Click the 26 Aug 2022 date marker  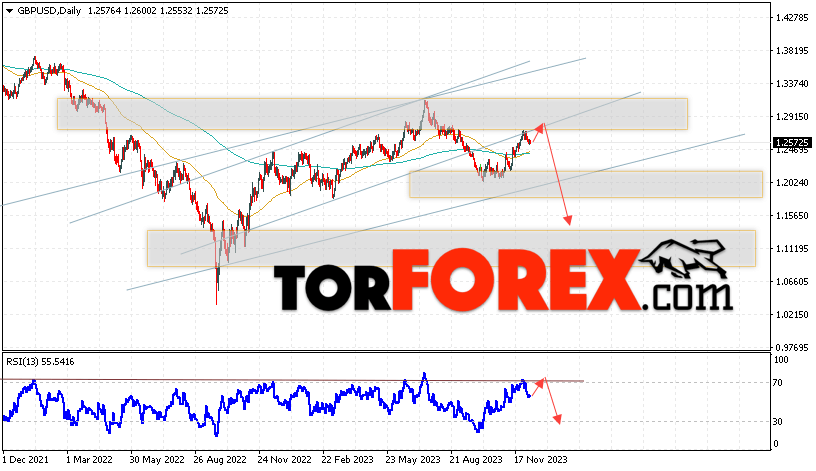click(220, 460)
